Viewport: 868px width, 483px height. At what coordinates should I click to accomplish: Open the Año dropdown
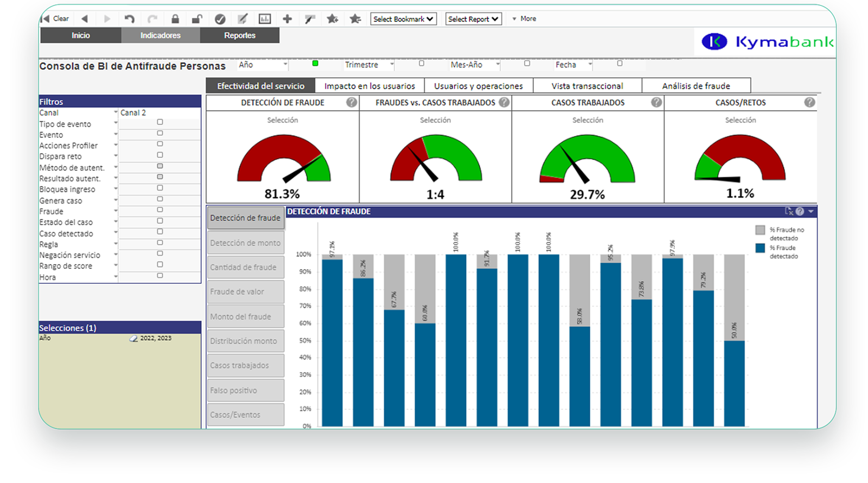tap(263, 65)
